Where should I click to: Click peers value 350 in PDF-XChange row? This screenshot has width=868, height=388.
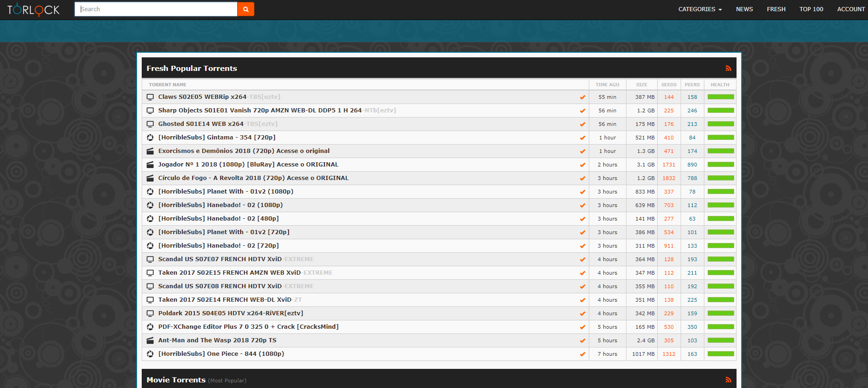(x=692, y=327)
